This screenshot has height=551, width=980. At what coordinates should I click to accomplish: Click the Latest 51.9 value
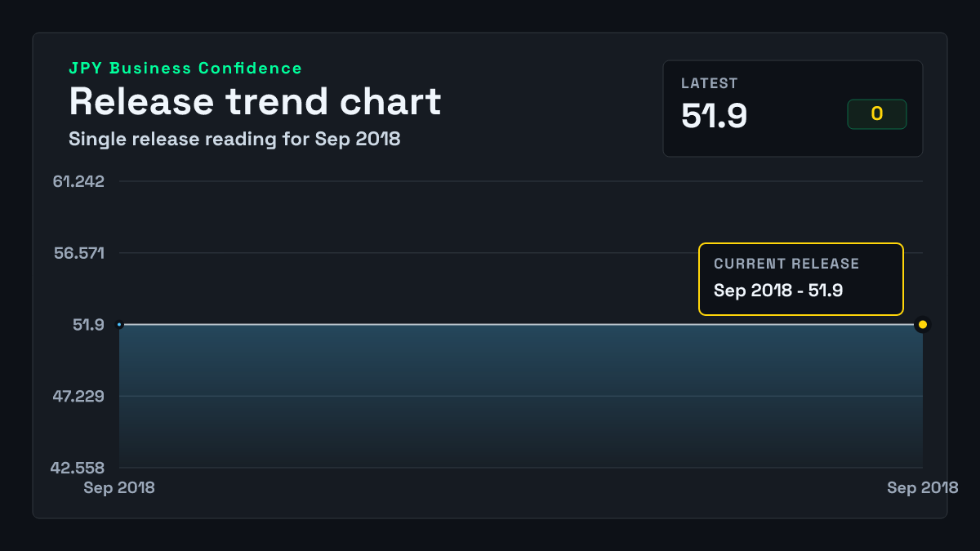715,116
